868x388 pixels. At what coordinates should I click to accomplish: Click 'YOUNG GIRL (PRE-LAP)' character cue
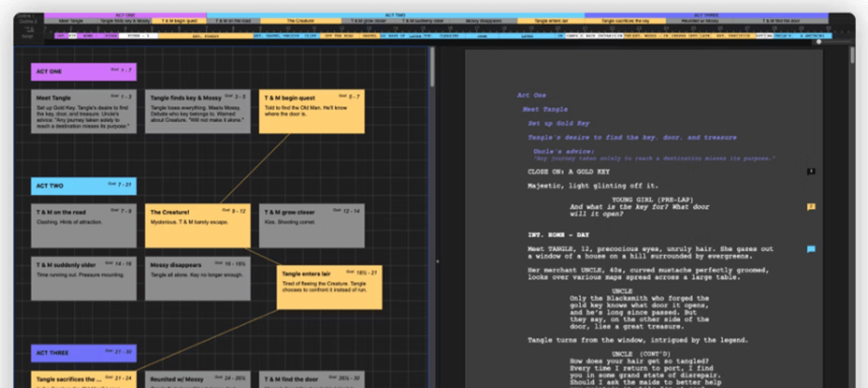(x=653, y=199)
